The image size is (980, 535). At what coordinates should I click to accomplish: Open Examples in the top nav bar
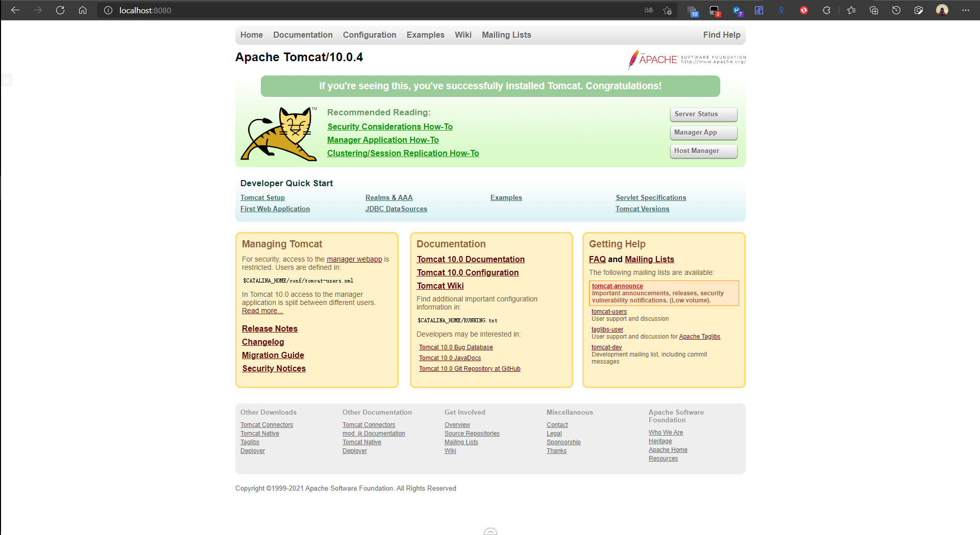tap(426, 35)
